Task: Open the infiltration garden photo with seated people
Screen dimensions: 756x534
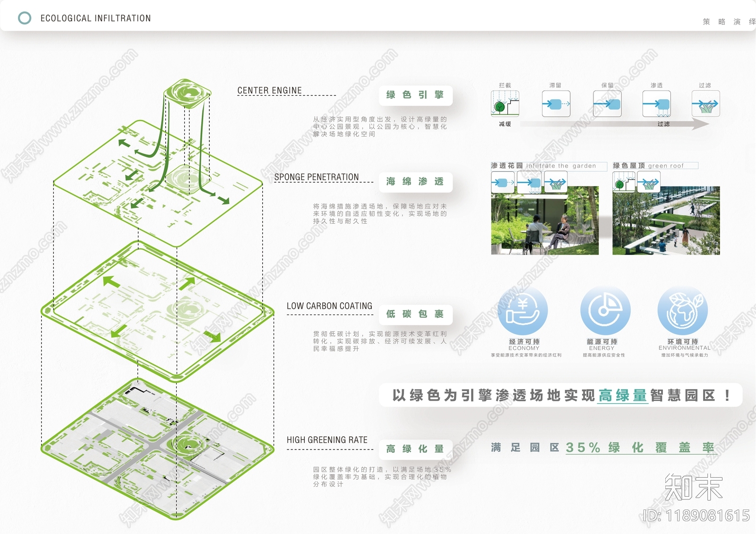Action: click(545, 220)
